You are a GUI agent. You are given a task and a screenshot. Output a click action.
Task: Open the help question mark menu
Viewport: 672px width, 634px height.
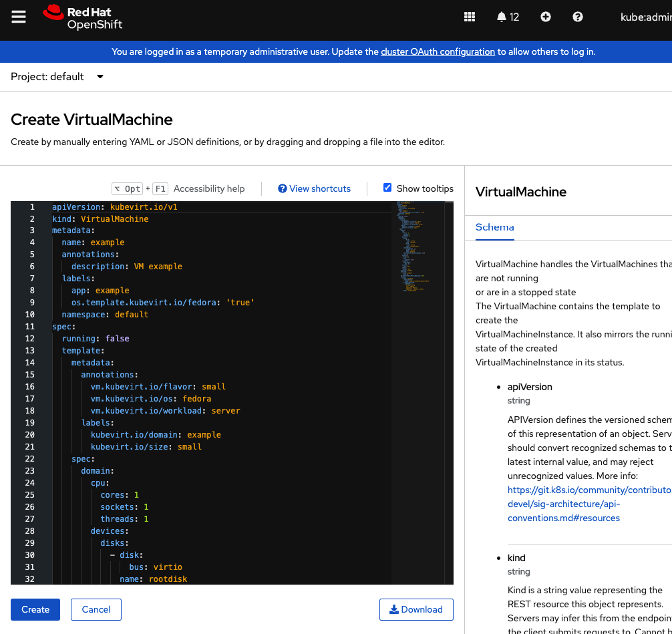(x=578, y=17)
